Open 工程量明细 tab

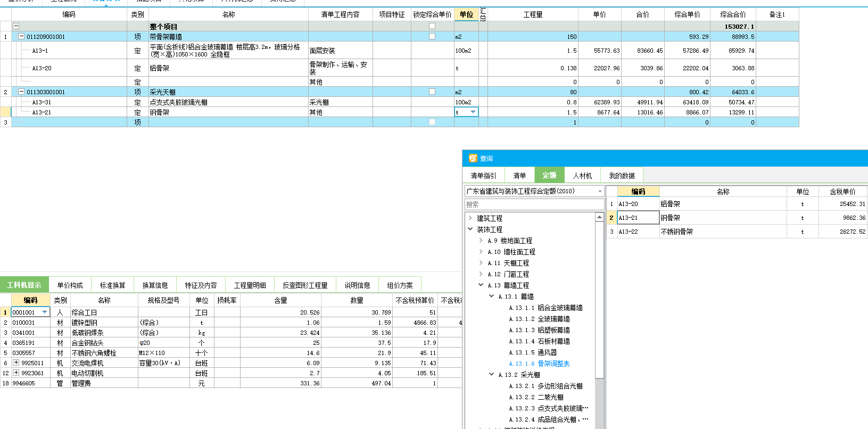pos(250,285)
